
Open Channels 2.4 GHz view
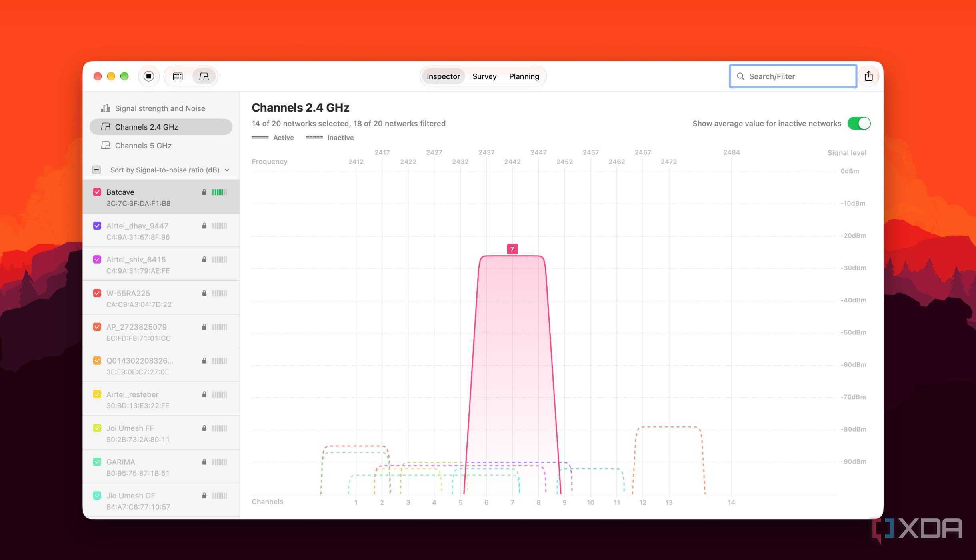161,127
